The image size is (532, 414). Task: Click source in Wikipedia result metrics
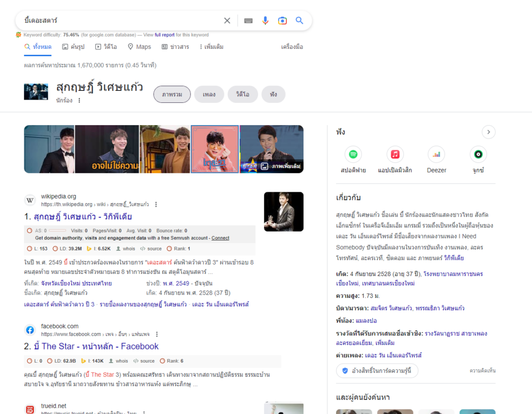tap(151, 249)
